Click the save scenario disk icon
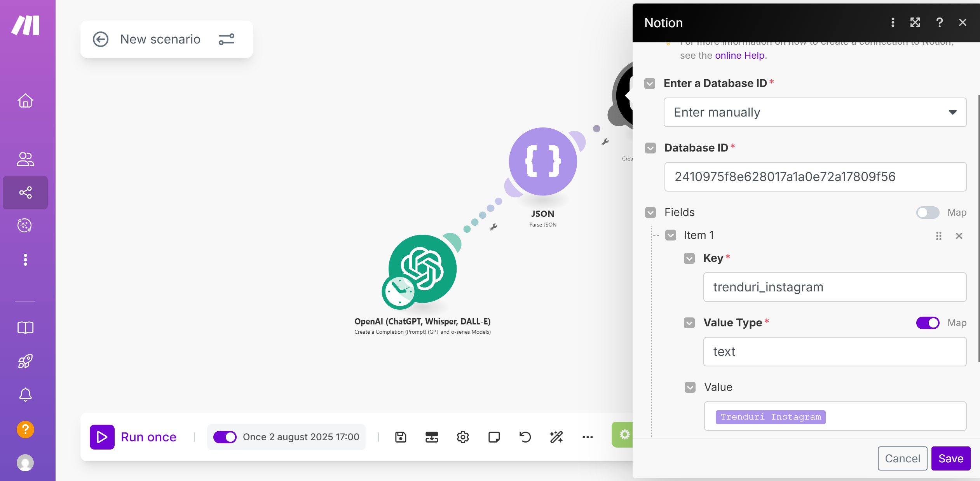 [401, 437]
